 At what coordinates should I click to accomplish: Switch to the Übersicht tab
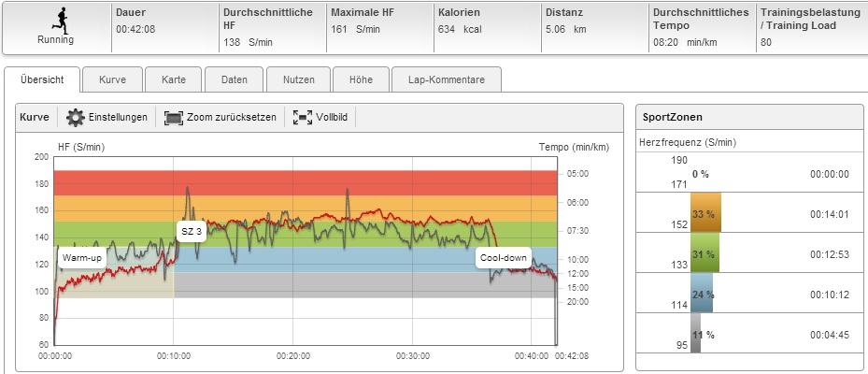42,80
